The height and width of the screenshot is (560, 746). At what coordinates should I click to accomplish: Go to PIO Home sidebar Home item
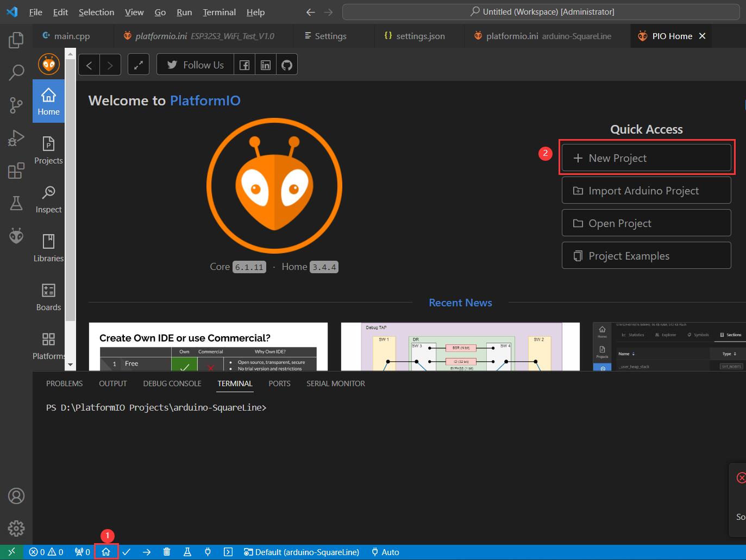click(x=48, y=101)
